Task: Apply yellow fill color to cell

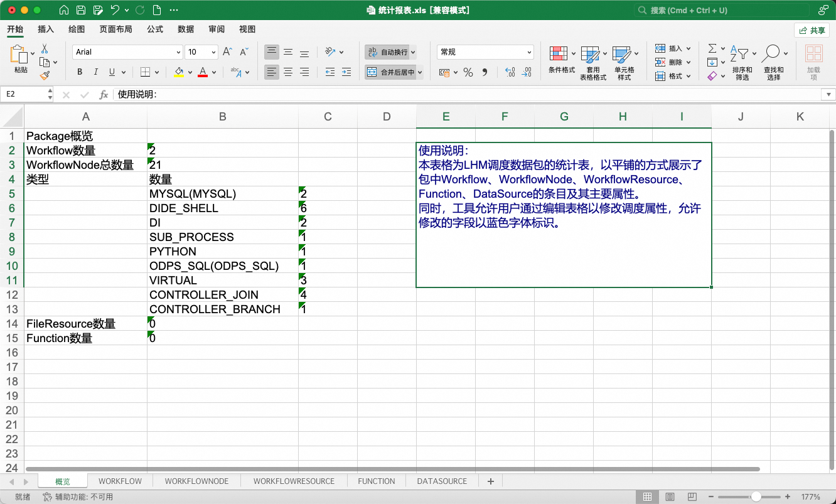Action: [x=179, y=72]
